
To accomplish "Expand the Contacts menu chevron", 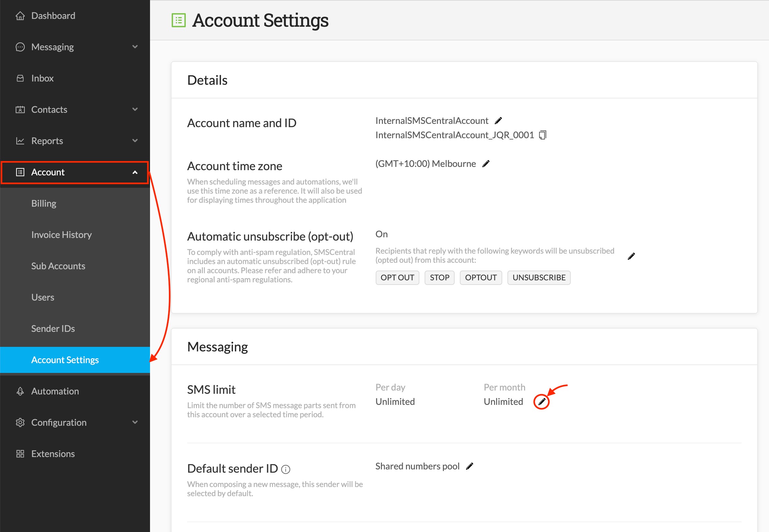I will (135, 109).
